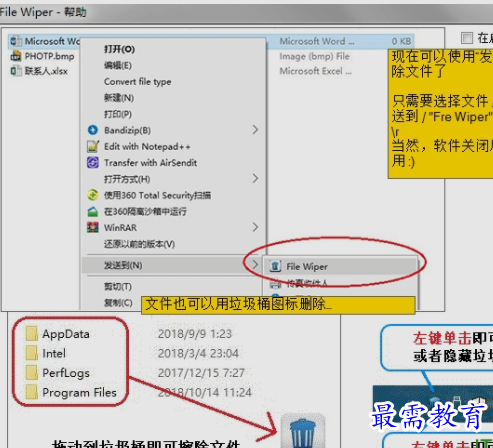Click the date 2018/9/9 1:23
The image size is (493, 448).
[x=195, y=334]
